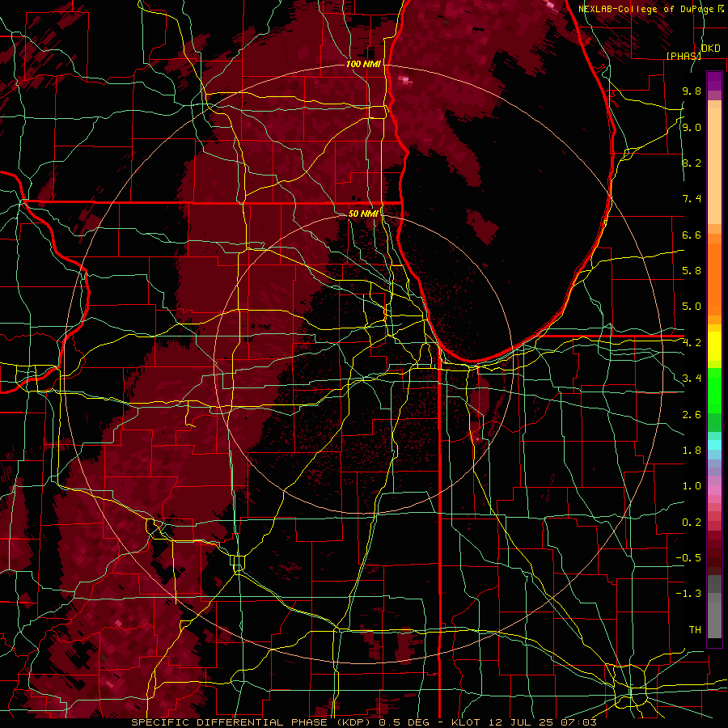This screenshot has height=728, width=728.
Task: Click the 2.6 value on color scale
Action: point(692,415)
